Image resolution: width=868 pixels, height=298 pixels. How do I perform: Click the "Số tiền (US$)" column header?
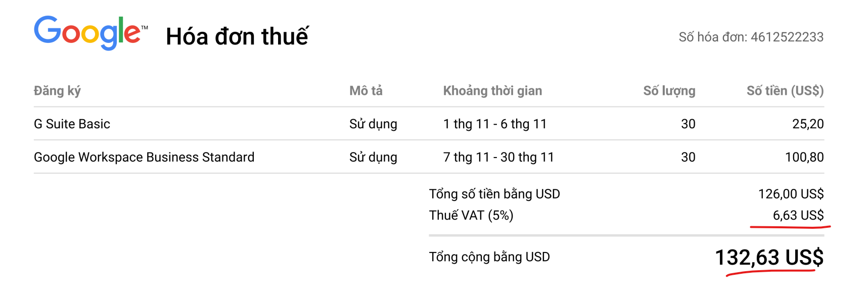click(785, 91)
